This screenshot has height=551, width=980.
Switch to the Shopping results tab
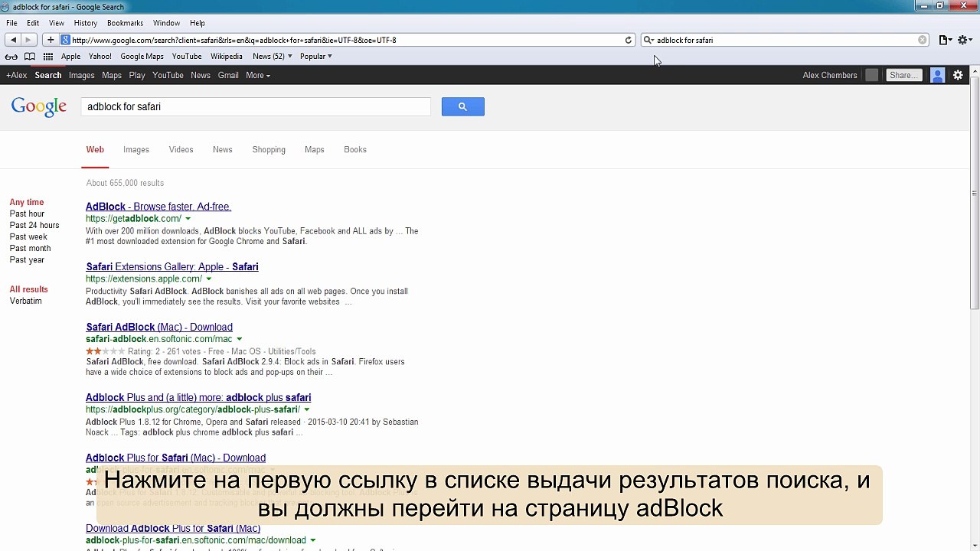click(x=269, y=149)
